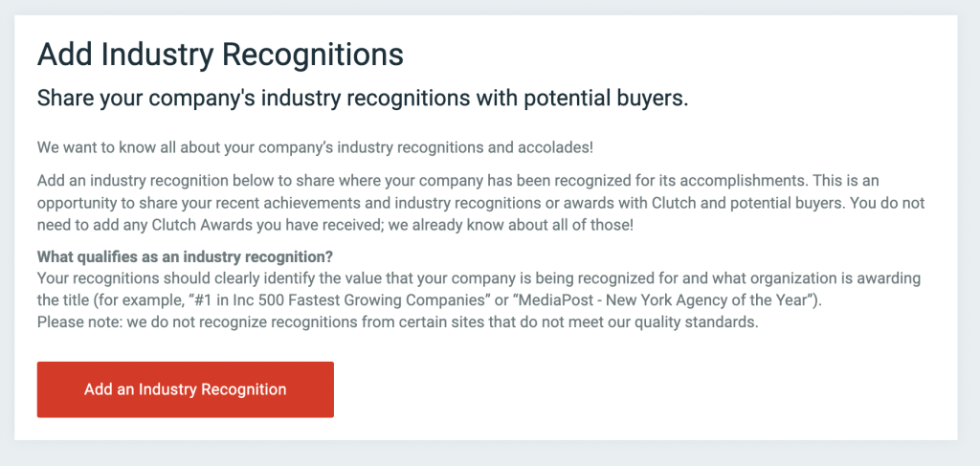Click the Add an Industry Recognition button
This screenshot has width=980, height=466.
point(185,389)
